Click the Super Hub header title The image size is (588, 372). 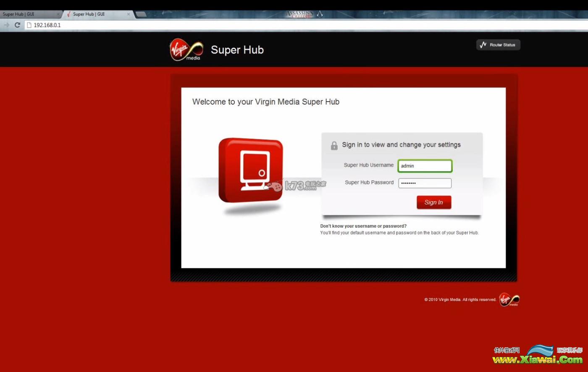(237, 50)
